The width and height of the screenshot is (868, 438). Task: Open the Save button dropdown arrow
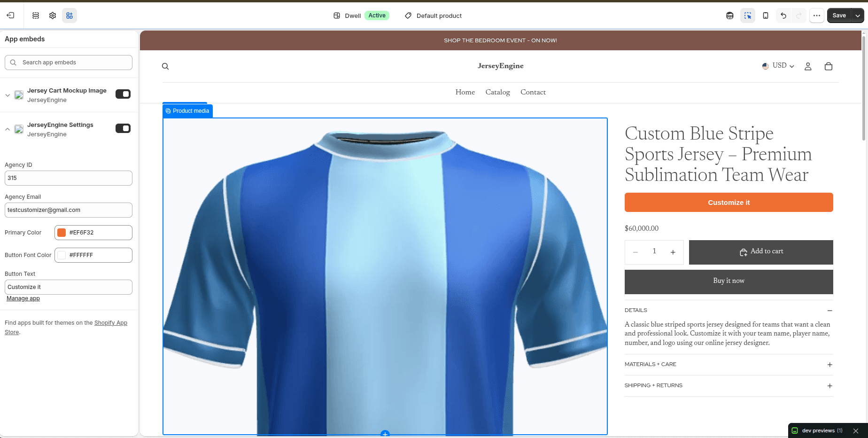tap(858, 16)
